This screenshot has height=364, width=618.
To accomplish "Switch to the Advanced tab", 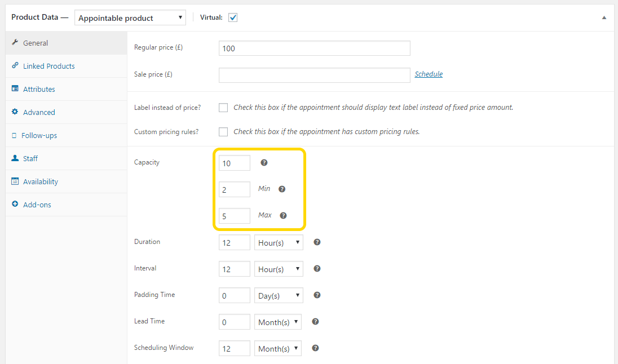I will click(66, 112).
